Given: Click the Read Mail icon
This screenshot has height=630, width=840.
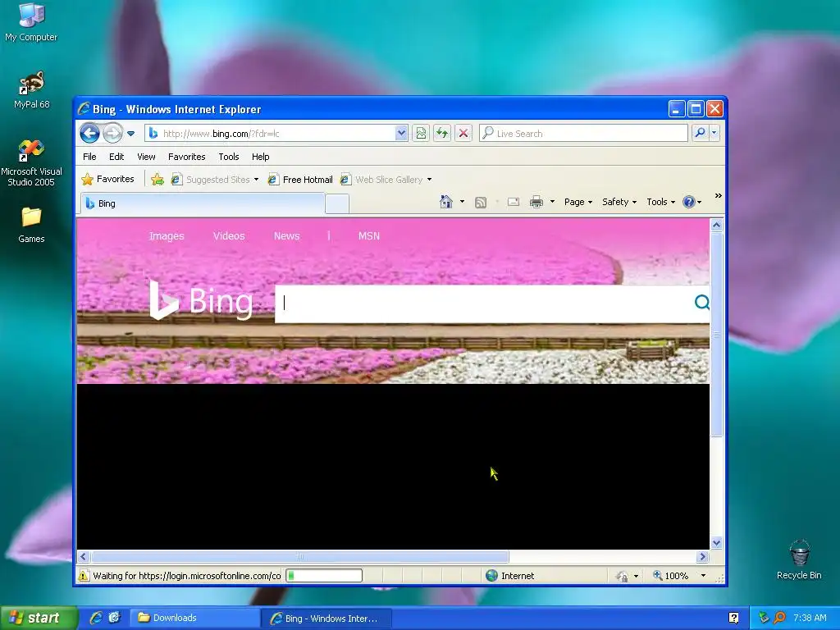Looking at the screenshot, I should coord(514,202).
